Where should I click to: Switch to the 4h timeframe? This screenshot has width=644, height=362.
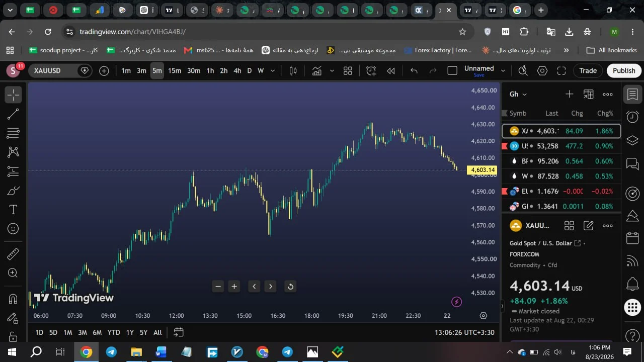click(237, 71)
